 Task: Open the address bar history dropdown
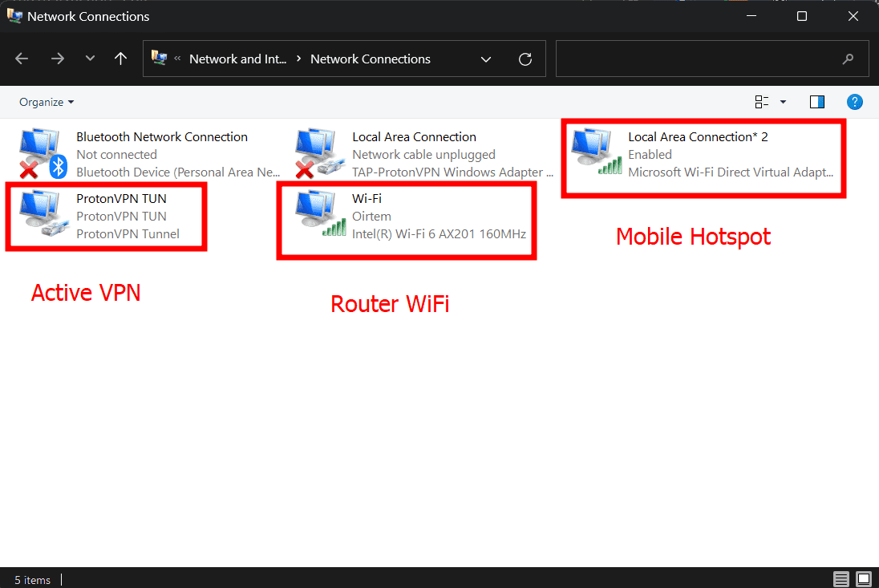coord(486,59)
